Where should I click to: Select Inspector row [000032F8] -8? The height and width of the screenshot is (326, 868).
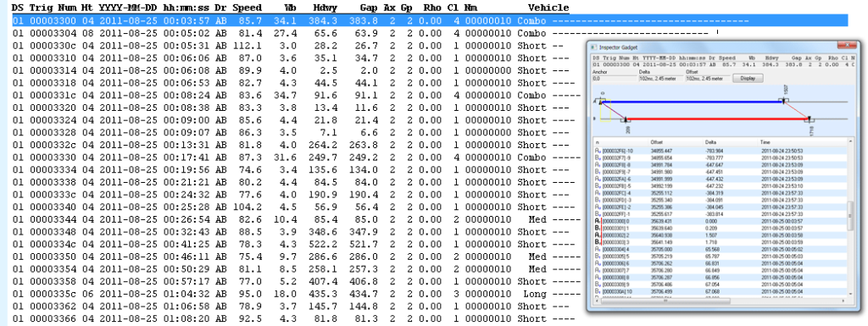[x=720, y=165]
